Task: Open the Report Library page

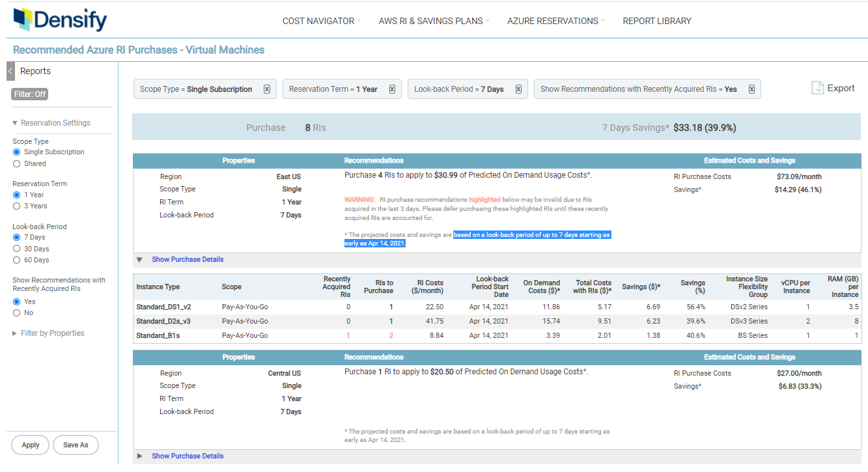Action: click(656, 21)
